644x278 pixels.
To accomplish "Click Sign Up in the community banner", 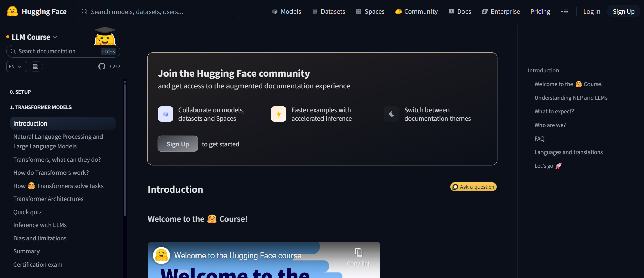I will pos(178,144).
